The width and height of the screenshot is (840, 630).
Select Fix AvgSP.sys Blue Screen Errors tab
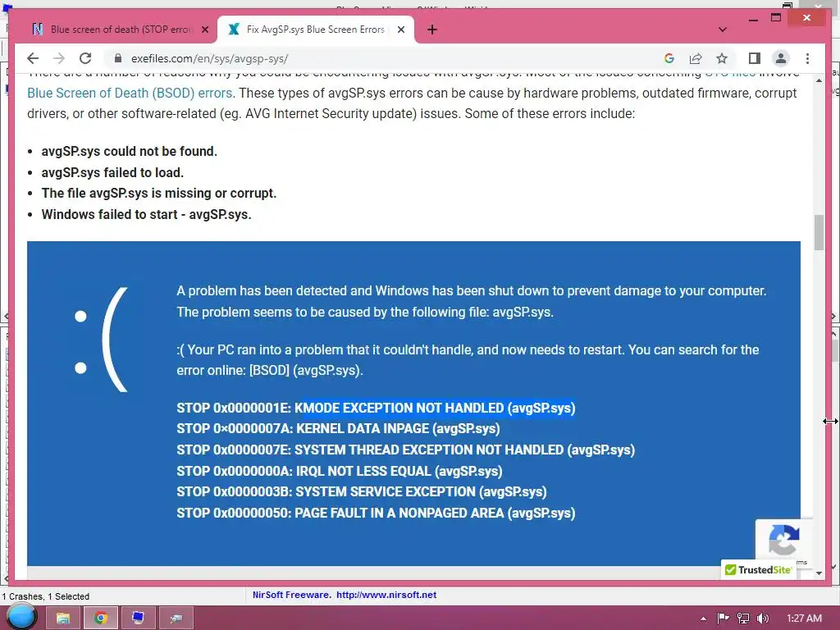coord(315,30)
